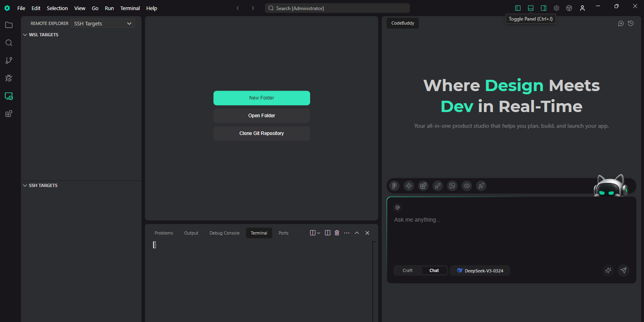Open the SSH Targets dropdown
Viewport: 644px width, 322px height.
[103, 23]
